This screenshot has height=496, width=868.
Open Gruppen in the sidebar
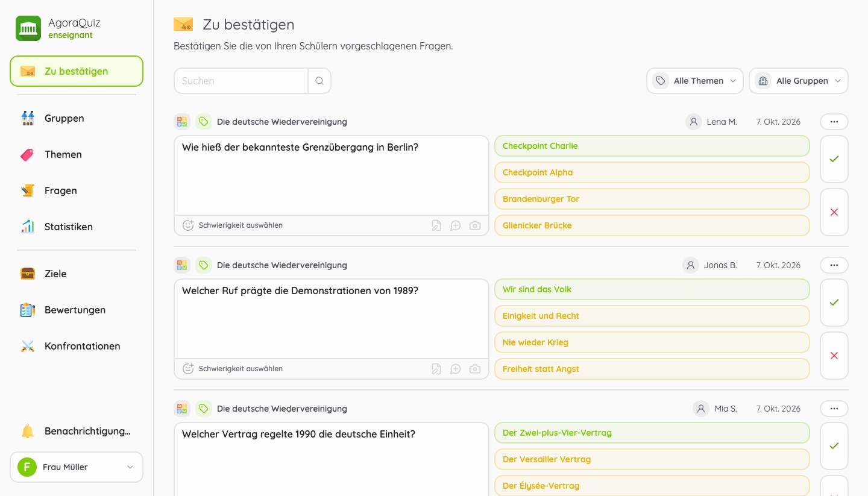coord(77,118)
